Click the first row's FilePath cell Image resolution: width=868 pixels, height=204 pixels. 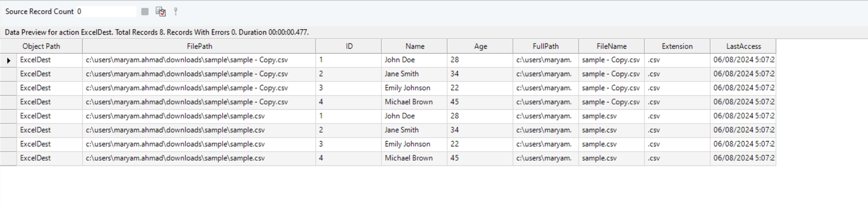(187, 60)
